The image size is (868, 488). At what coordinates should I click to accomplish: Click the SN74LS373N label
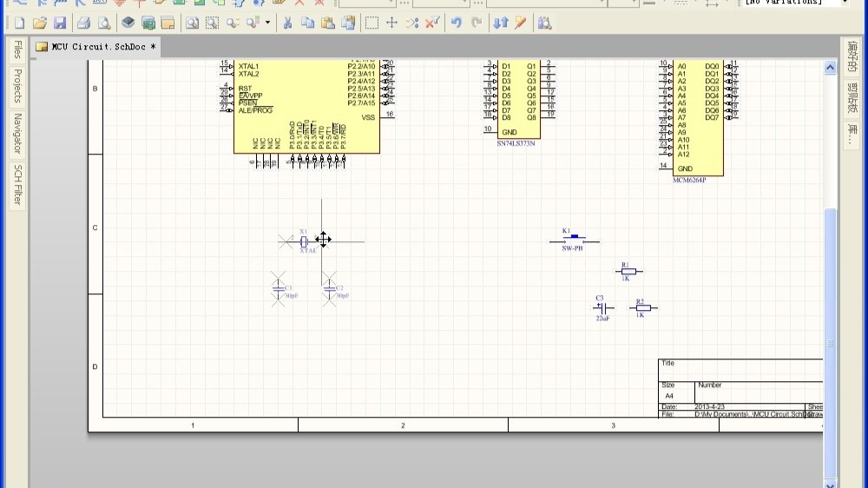516,143
